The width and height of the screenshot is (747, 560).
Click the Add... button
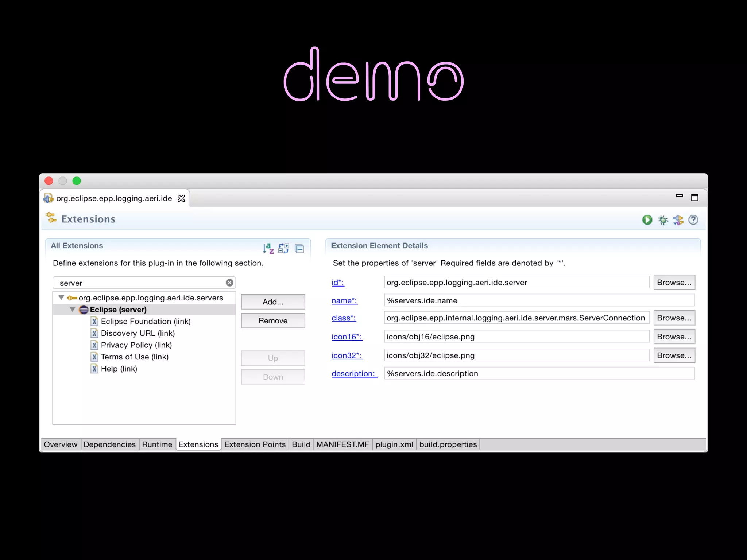click(x=273, y=302)
